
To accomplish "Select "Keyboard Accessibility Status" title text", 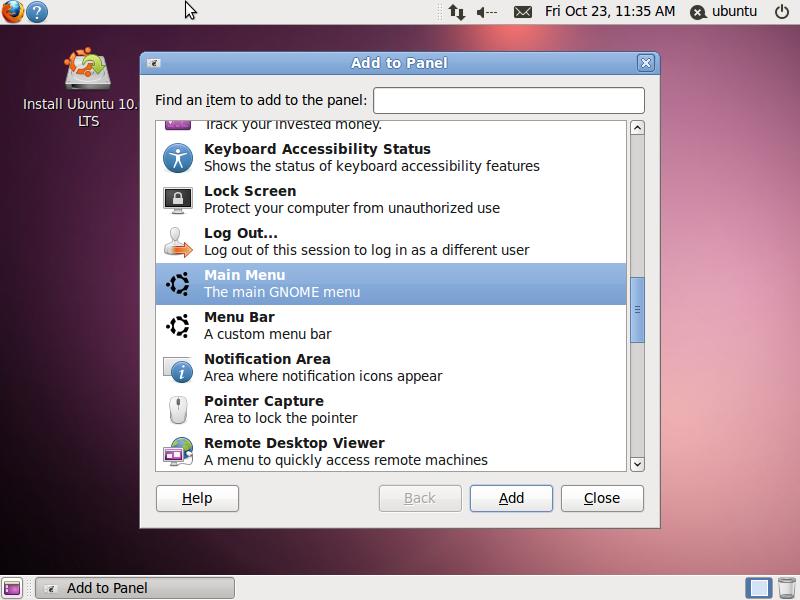I will click(317, 149).
